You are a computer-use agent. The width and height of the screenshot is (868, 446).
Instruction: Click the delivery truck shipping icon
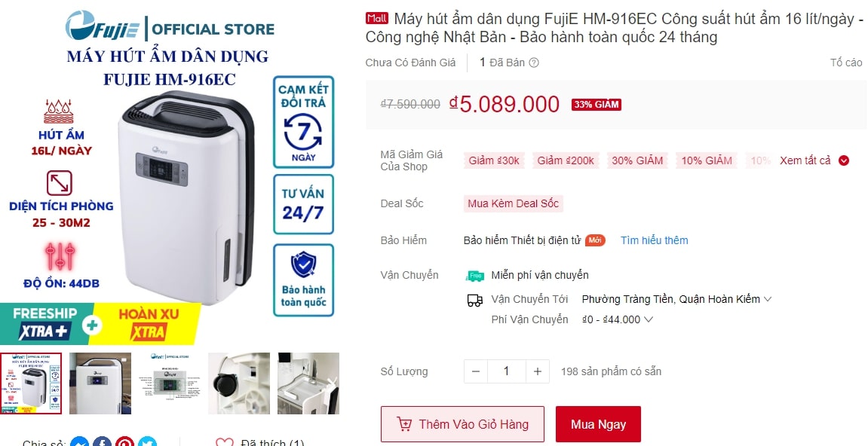click(x=475, y=300)
